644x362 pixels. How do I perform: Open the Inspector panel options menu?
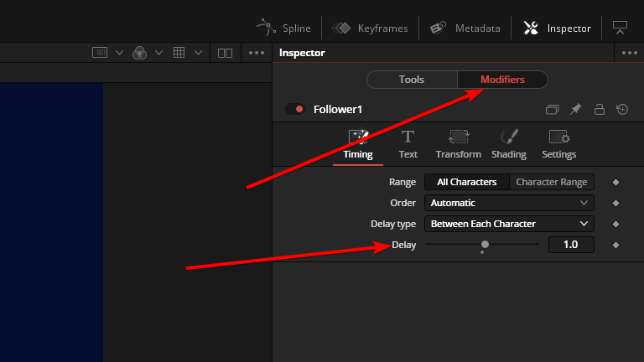[x=629, y=53]
